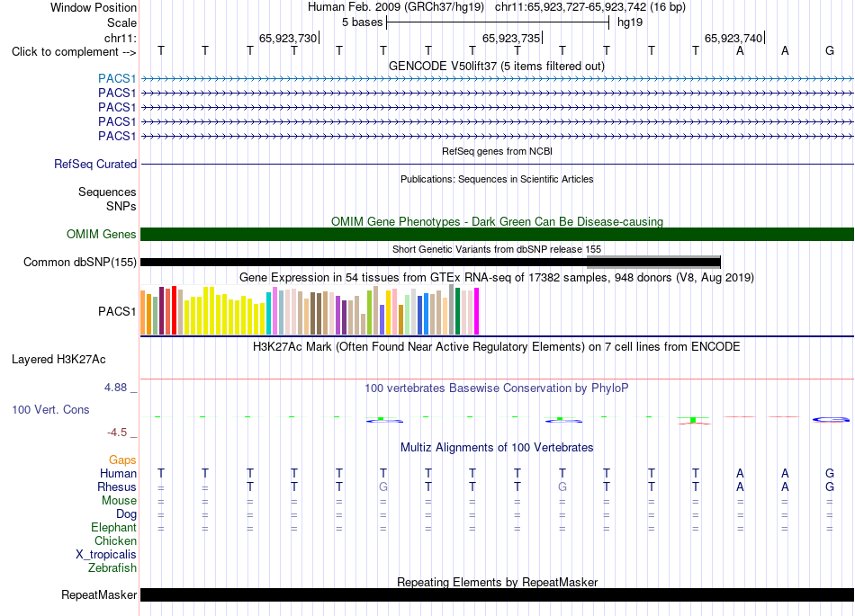This screenshot has height=616, width=855.
Task: Select the 'Click to complement -->' label
Action: pos(74,52)
